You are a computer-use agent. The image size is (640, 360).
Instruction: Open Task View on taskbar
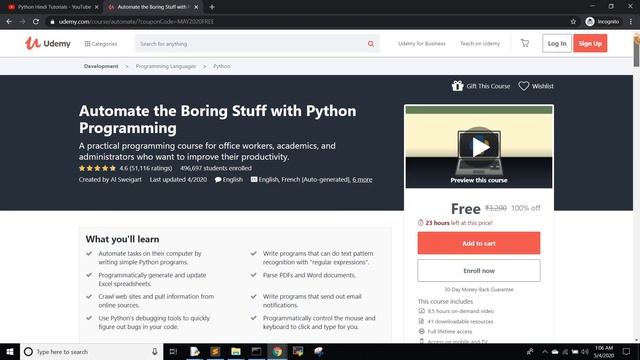(173, 351)
